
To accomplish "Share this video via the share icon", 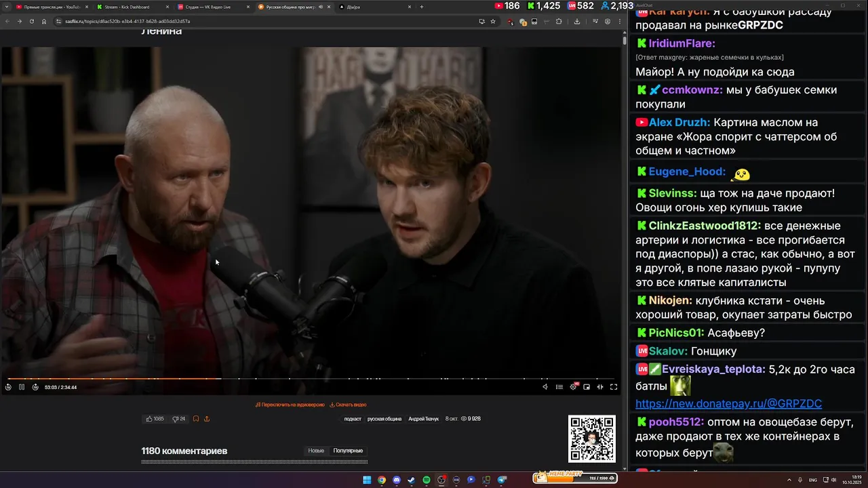I will [207, 419].
